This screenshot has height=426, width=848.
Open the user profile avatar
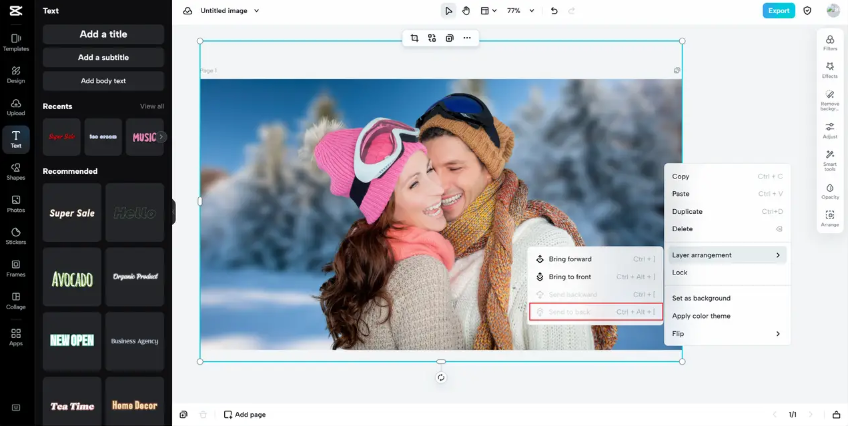click(x=833, y=11)
